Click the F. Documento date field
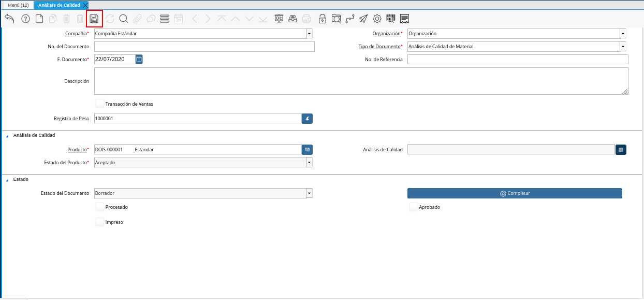This screenshot has width=644, height=300. click(114, 59)
